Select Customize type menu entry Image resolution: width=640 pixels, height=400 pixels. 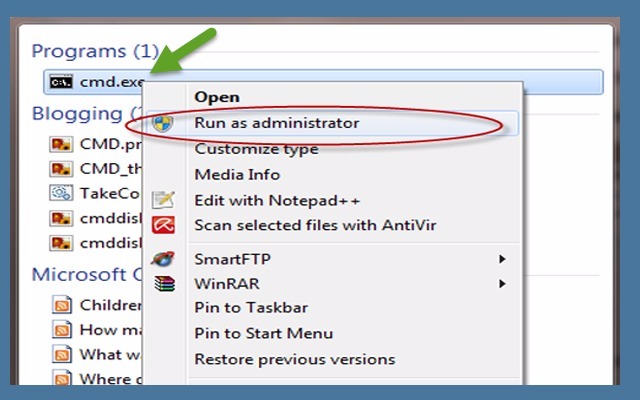[256, 149]
